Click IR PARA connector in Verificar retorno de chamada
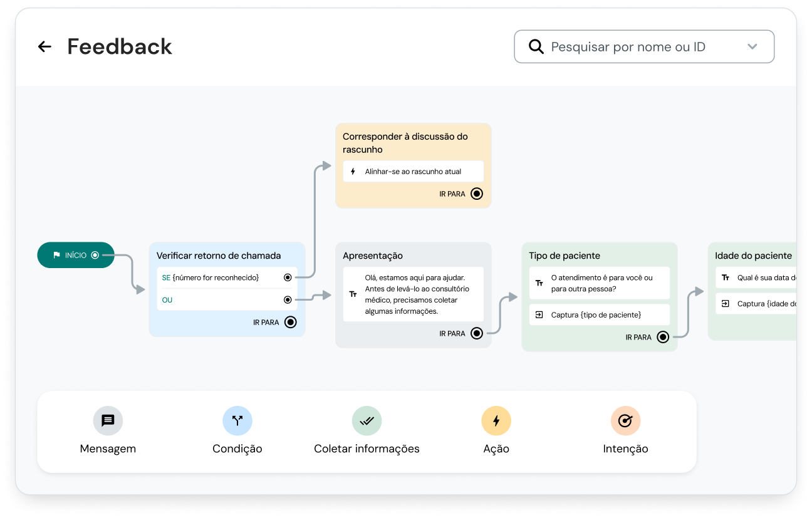 tap(290, 322)
